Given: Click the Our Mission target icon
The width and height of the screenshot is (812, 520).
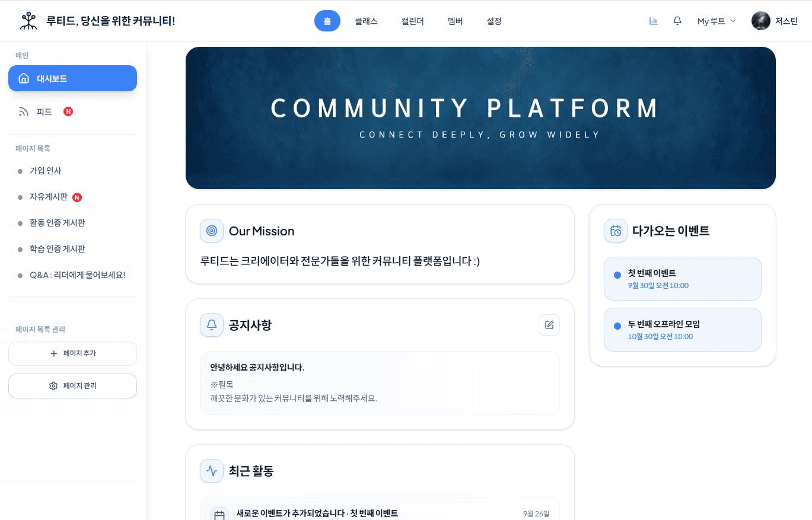Looking at the screenshot, I should pyautogui.click(x=212, y=231).
